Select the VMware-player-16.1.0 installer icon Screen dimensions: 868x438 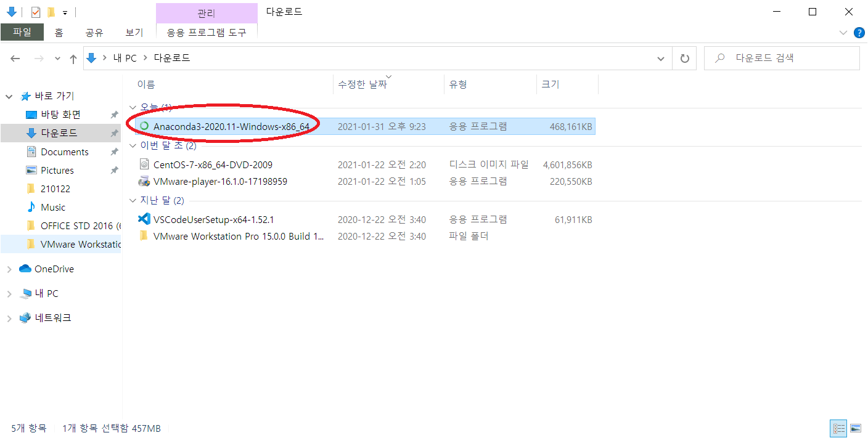pos(144,182)
